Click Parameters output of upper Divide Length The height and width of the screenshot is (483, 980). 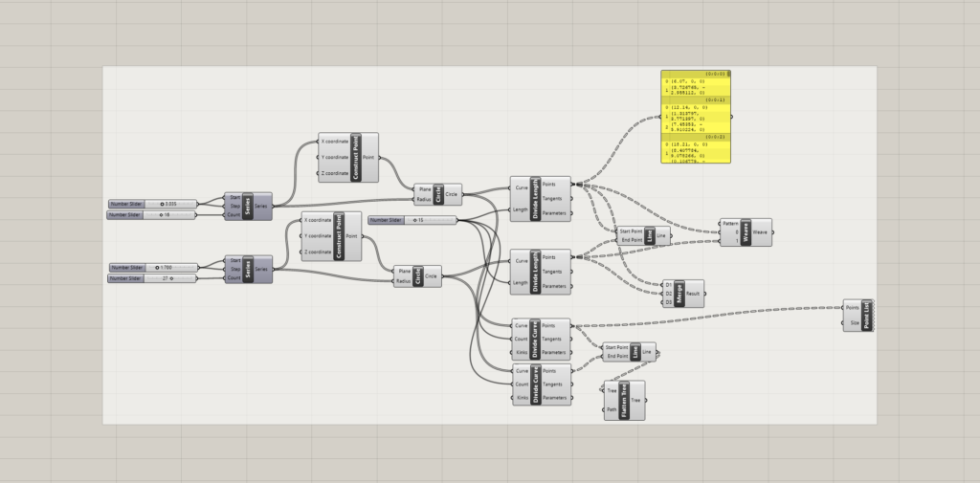(x=554, y=213)
